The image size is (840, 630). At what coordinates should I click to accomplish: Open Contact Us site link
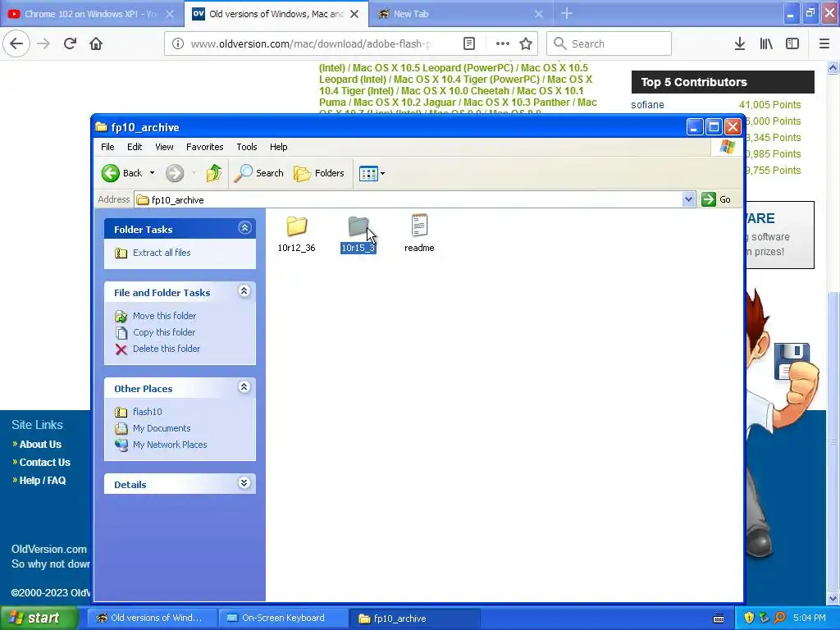45,463
